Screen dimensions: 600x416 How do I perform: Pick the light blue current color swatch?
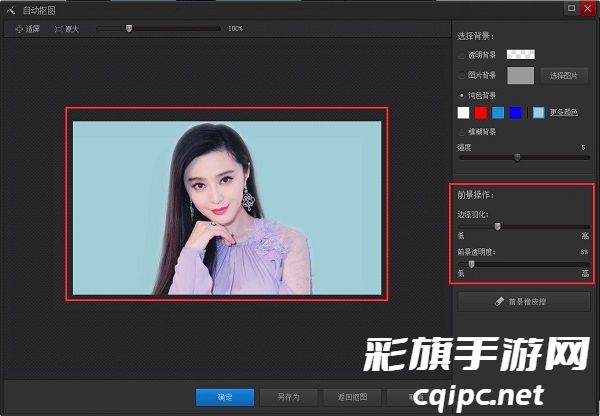pos(538,113)
